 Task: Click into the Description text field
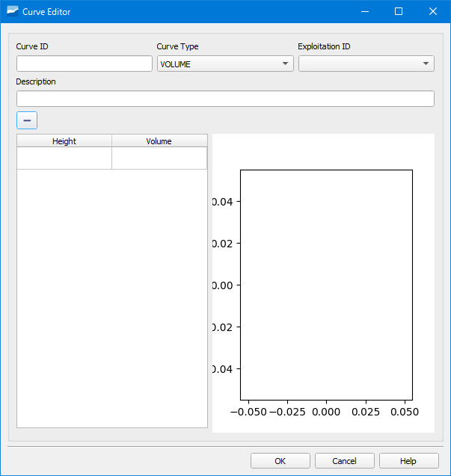[x=225, y=99]
